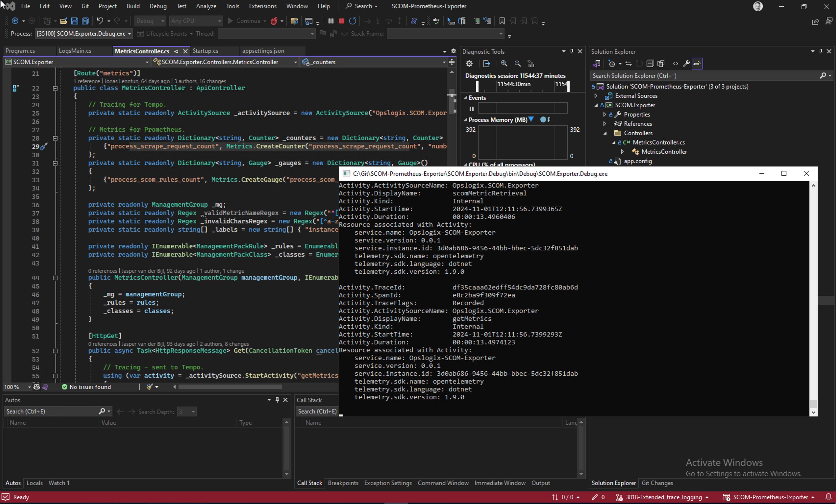Click Collapse All in Solution Explorer
This screenshot has height=504, width=836.
[650, 63]
